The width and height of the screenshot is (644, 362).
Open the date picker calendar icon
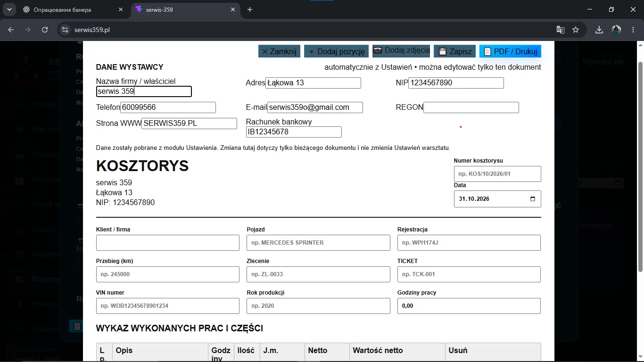(x=533, y=199)
